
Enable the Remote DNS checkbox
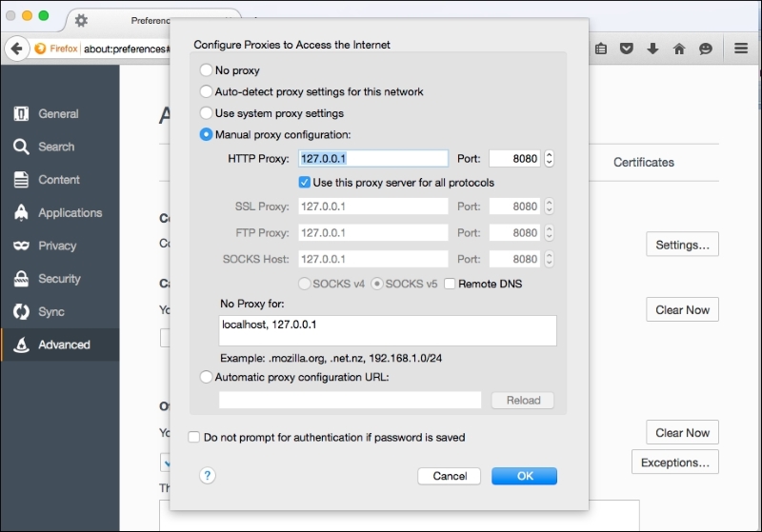(x=450, y=284)
